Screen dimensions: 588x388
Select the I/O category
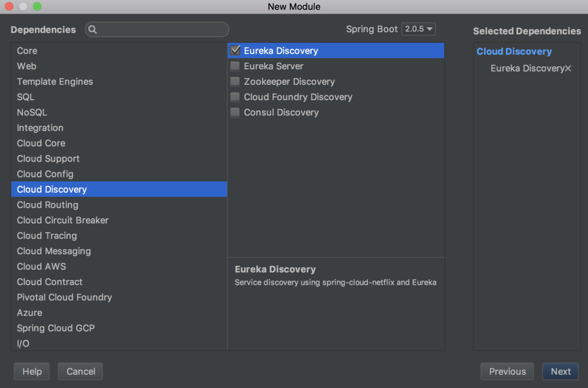coord(119,343)
